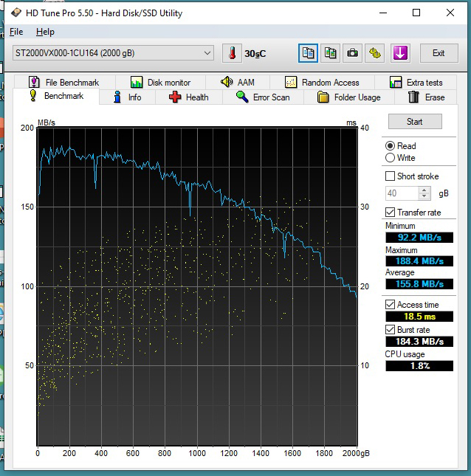Click the Exit button
The height and width of the screenshot is (476, 471).
(x=439, y=53)
